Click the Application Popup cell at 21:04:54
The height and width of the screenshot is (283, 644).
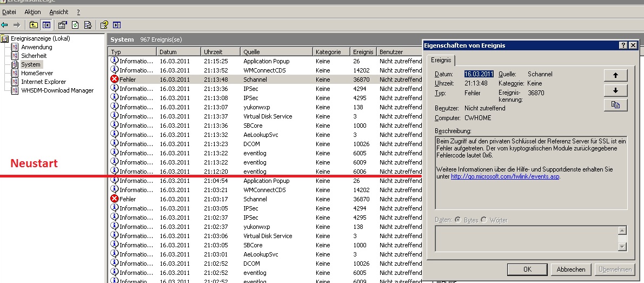266,181
